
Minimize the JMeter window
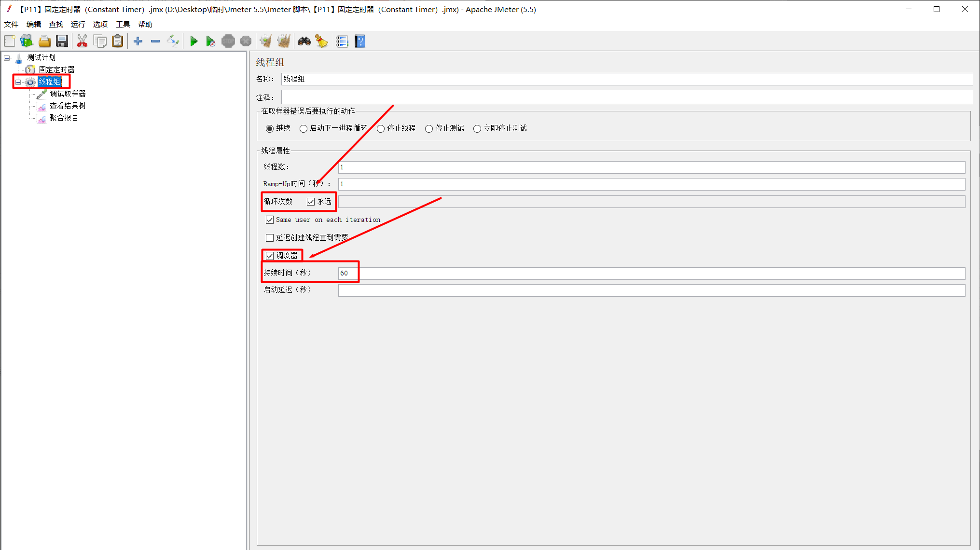click(x=909, y=9)
